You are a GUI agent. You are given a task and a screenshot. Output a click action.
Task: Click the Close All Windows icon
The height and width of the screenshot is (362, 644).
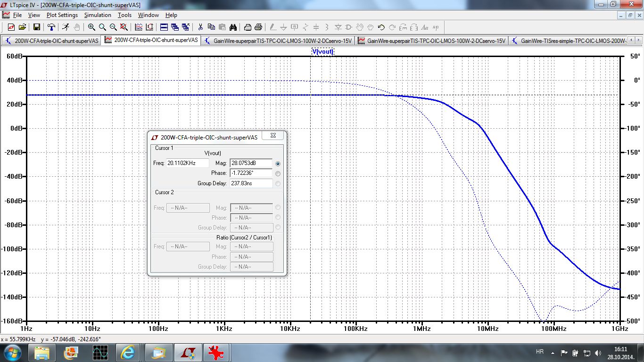pos(186,27)
